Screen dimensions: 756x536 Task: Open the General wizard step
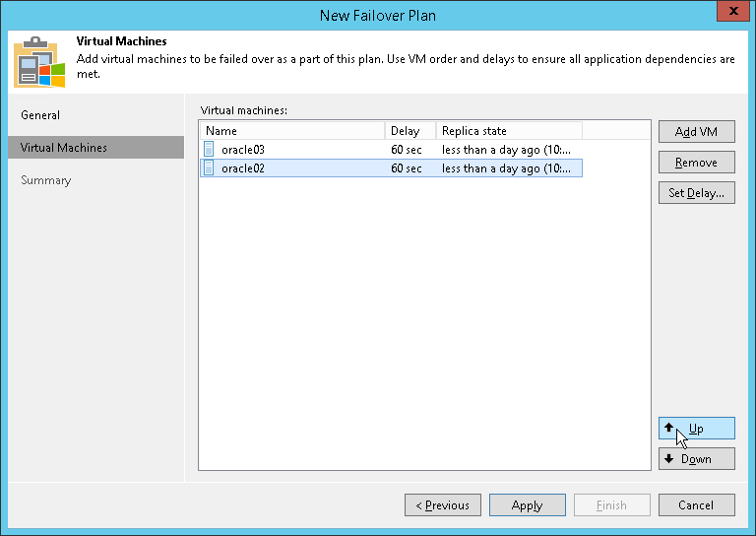[40, 115]
